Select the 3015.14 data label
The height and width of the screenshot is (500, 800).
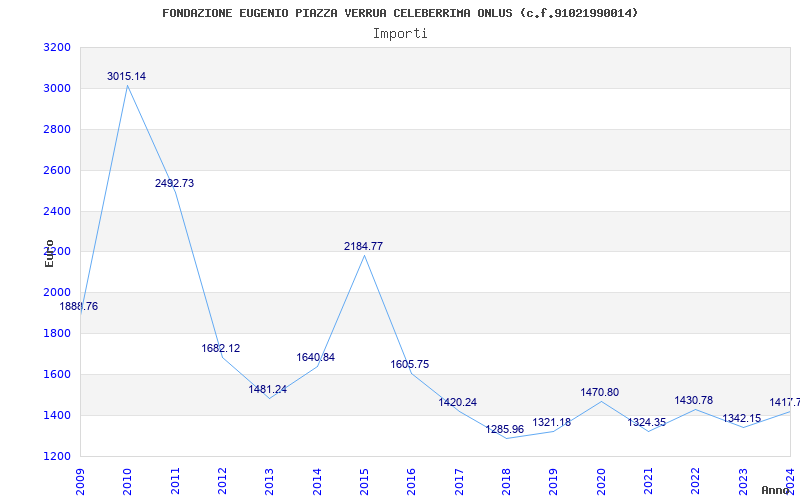tap(127, 77)
